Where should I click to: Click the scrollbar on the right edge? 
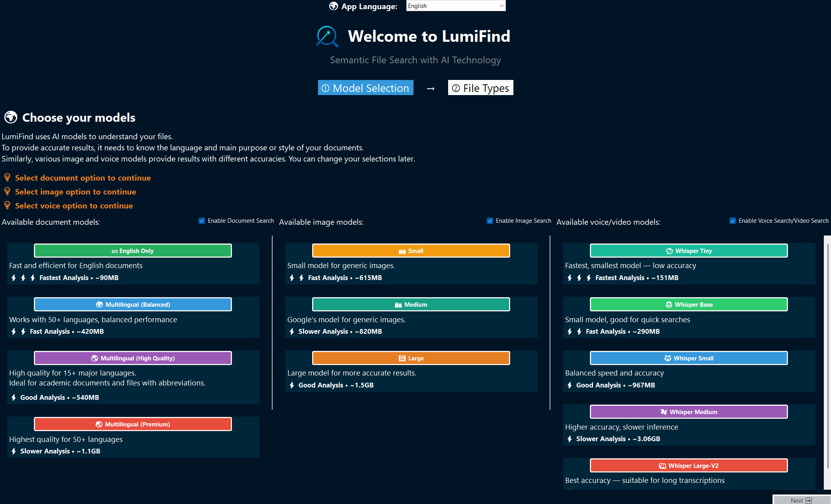coord(827,358)
